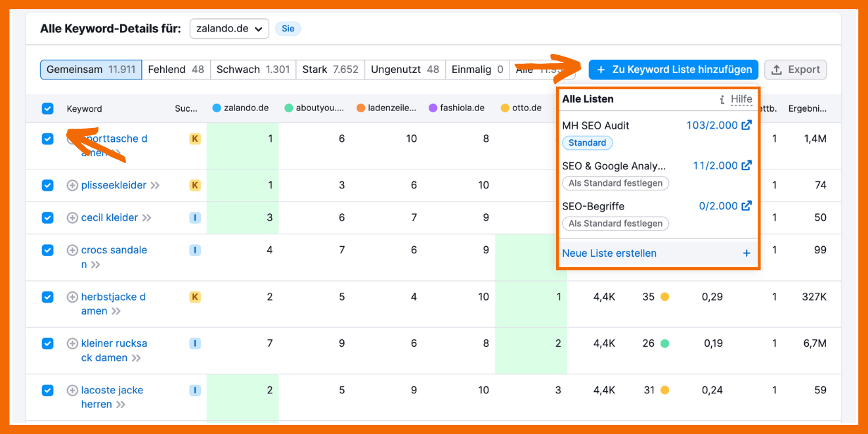The image size is (868, 434).
Task: Click plus icon next to Neue Liste erstellen
Action: (747, 253)
